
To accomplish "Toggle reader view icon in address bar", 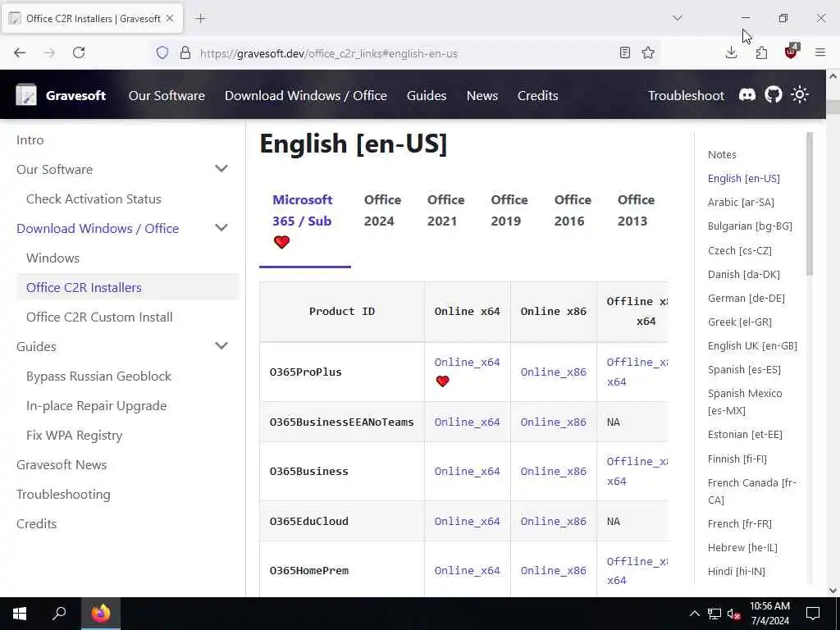I will (x=624, y=52).
